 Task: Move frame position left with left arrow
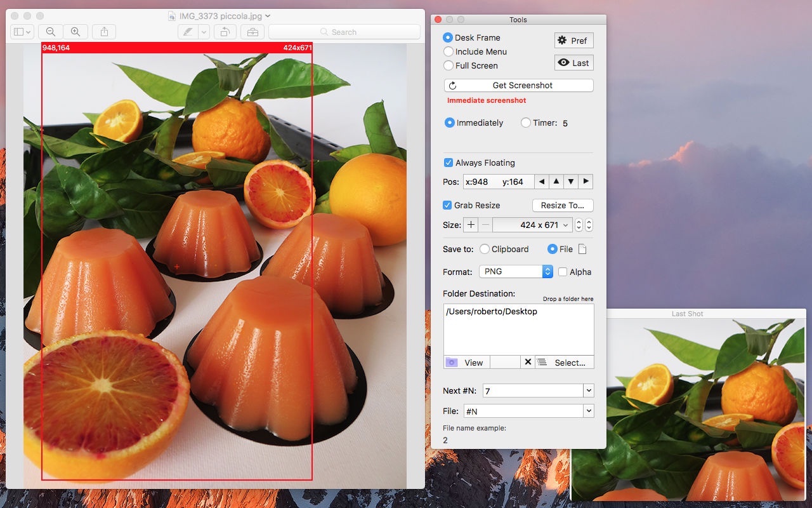click(541, 182)
